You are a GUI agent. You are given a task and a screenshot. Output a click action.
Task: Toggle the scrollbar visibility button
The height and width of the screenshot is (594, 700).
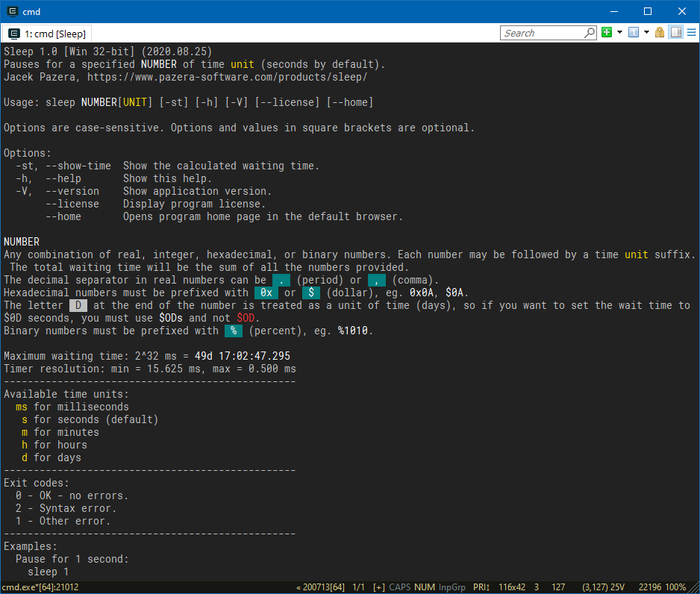click(676, 33)
